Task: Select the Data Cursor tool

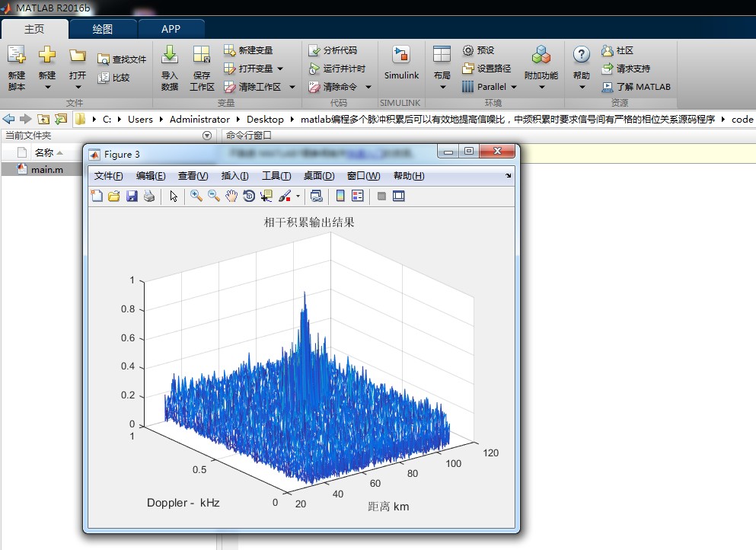Action: (266, 196)
